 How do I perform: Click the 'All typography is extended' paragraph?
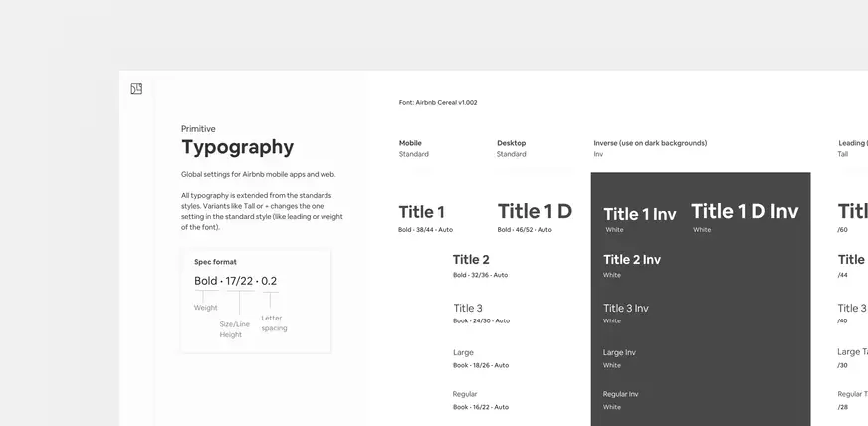262,211
